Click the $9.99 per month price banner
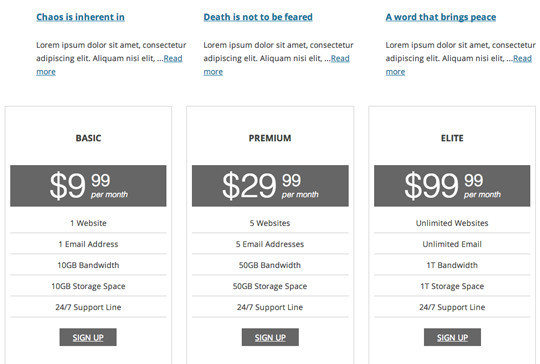 click(88, 186)
